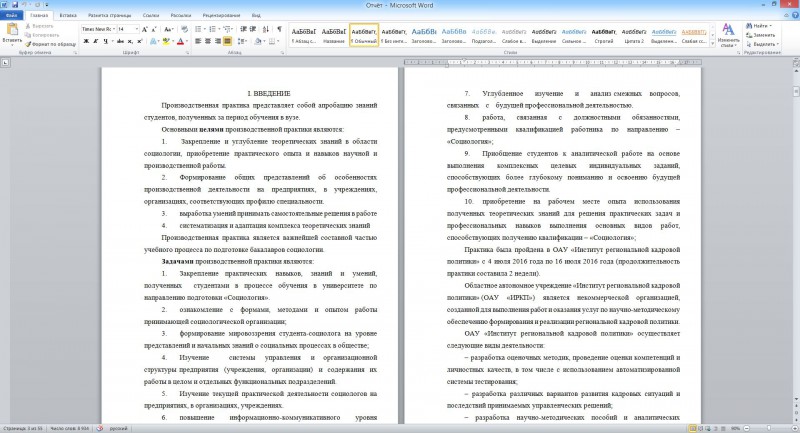This screenshot has height=433, width=800.
Task: Apply the Обычный (Normal) style
Action: coord(364,35)
